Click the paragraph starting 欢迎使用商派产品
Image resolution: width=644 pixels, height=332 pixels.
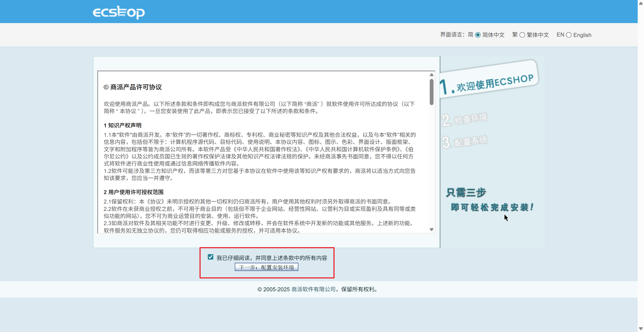[259, 107]
